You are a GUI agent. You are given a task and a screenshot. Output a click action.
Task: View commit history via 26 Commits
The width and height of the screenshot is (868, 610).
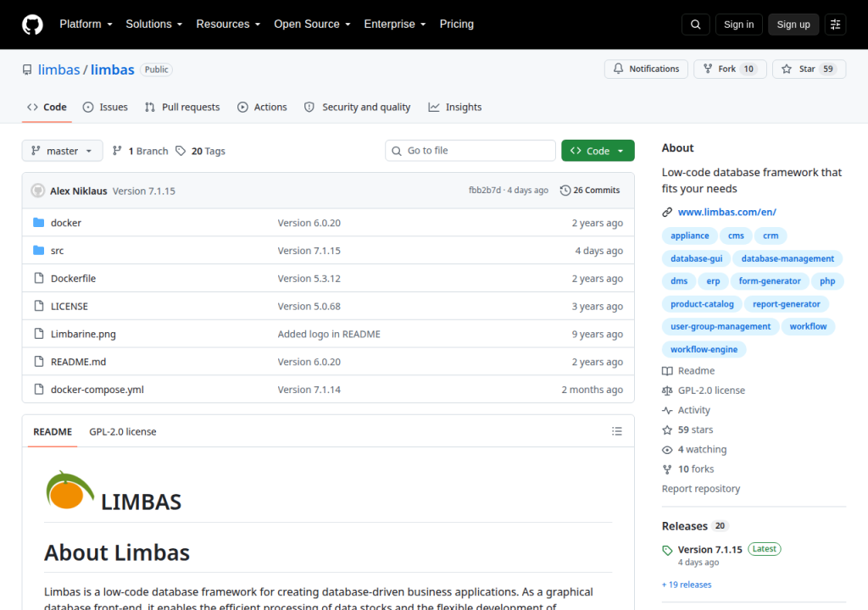coord(590,190)
